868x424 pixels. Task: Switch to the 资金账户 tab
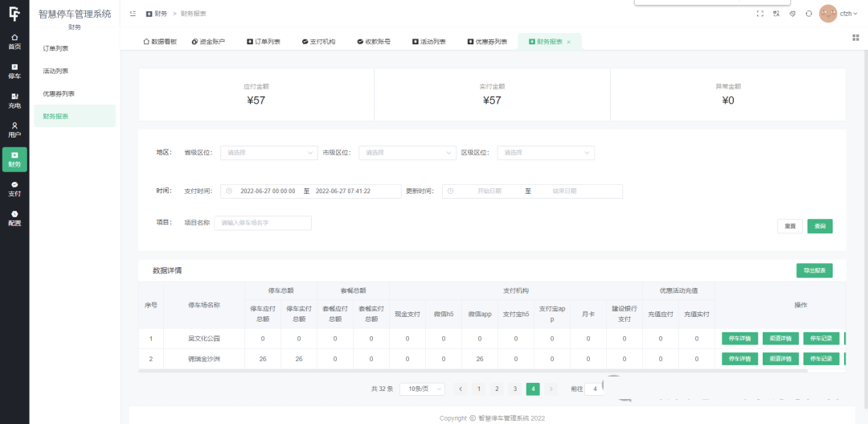208,42
